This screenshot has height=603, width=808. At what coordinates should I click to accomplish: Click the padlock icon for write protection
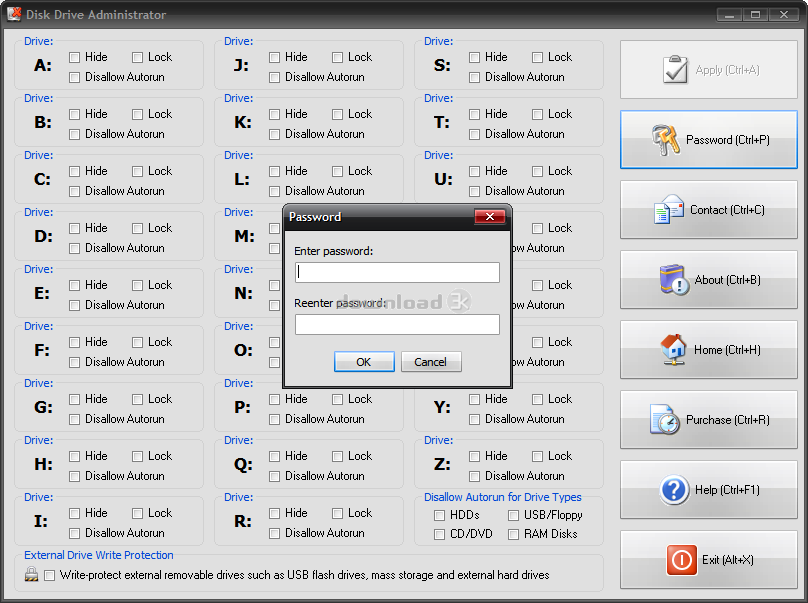click(31, 574)
